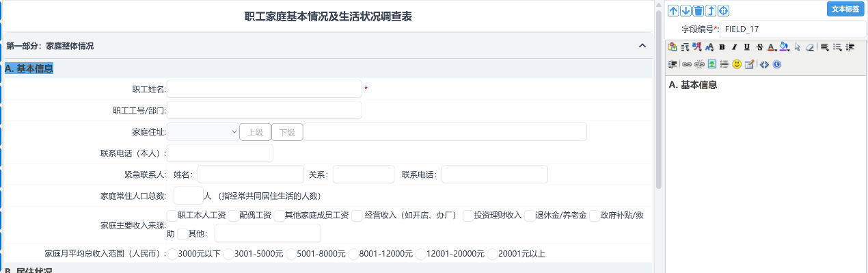Select the 5001-8000元 income radio
The height and width of the screenshot is (273, 868).
point(290,255)
